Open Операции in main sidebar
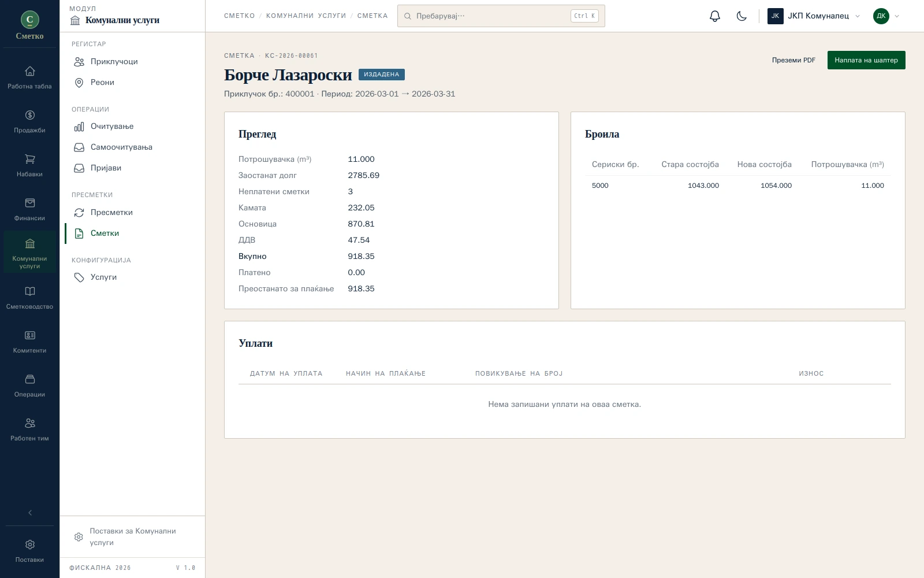The width and height of the screenshot is (924, 578). 29,386
